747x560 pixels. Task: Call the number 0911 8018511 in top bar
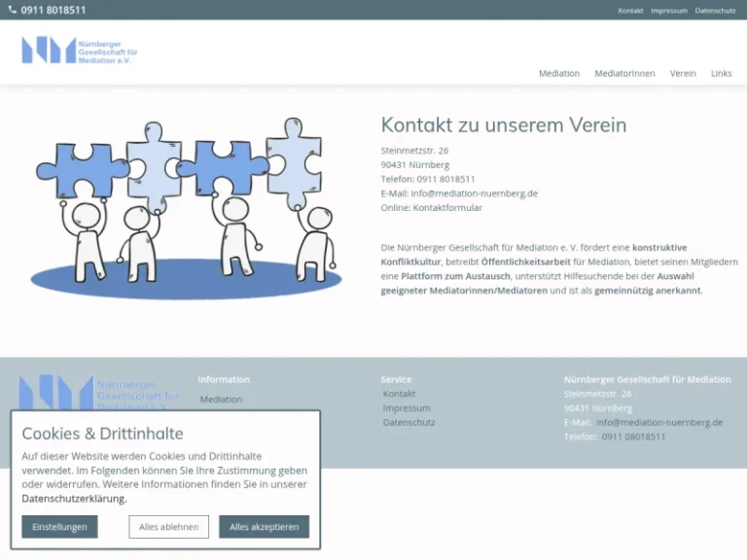[53, 10]
